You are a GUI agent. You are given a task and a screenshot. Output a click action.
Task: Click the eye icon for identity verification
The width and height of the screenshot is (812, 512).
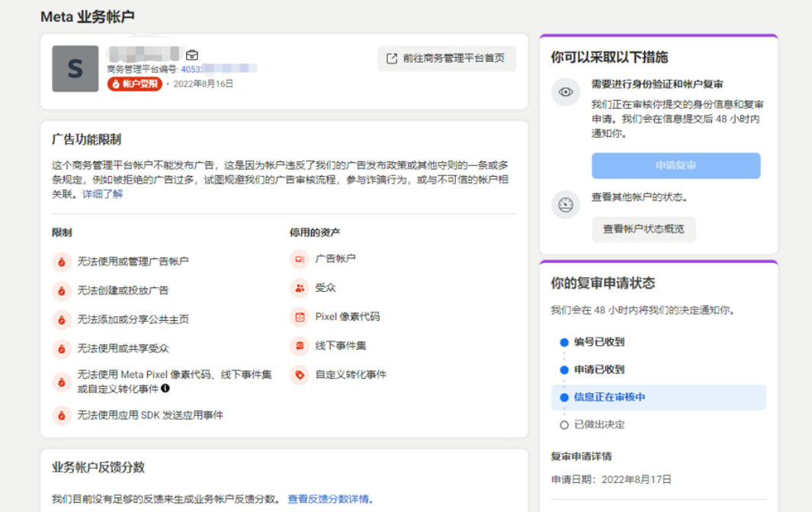click(566, 92)
